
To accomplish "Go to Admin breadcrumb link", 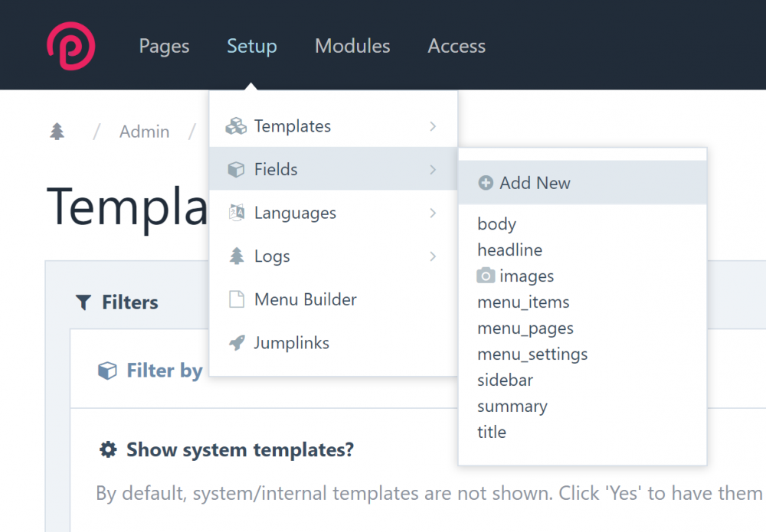I will [144, 132].
